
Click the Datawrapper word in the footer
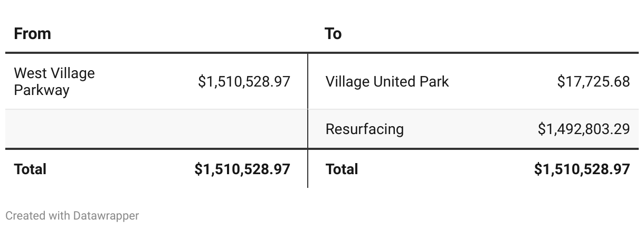point(106,215)
